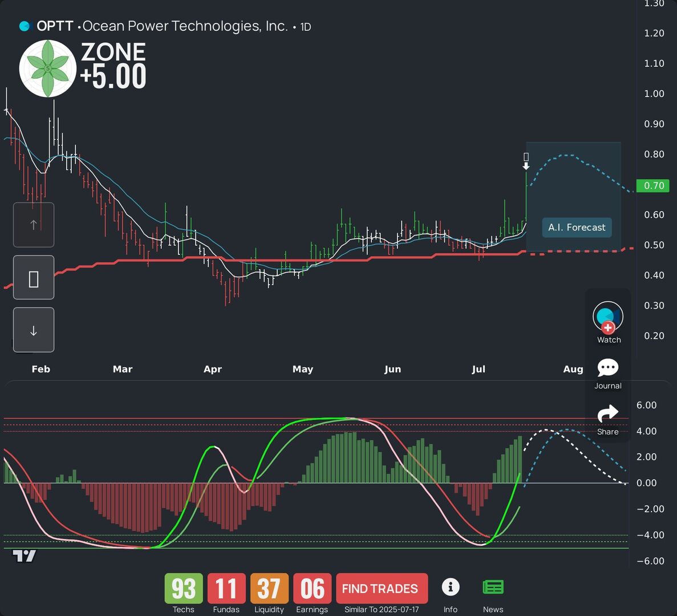The width and height of the screenshot is (677, 616).
Task: Click the white down-arrow marker above last bar
Action: coord(526,166)
